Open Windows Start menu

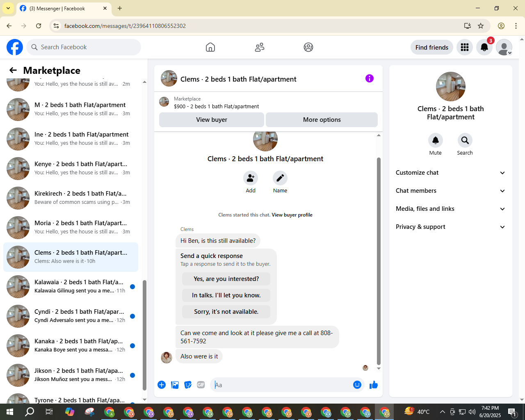click(10, 412)
